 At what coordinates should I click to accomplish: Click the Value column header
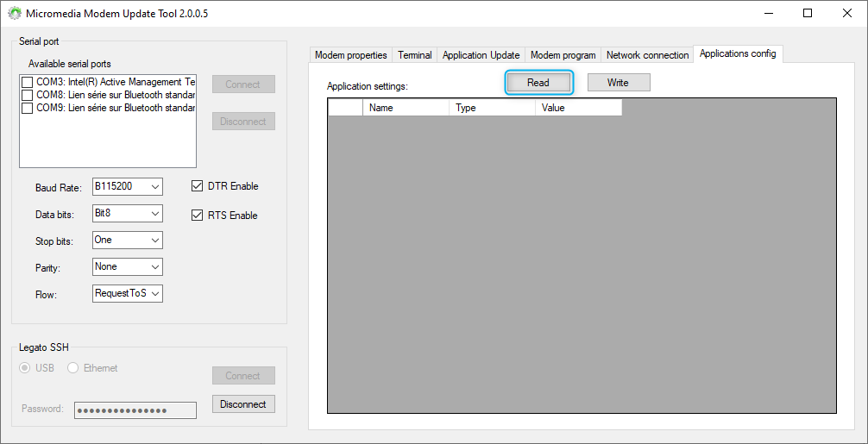pyautogui.click(x=577, y=108)
